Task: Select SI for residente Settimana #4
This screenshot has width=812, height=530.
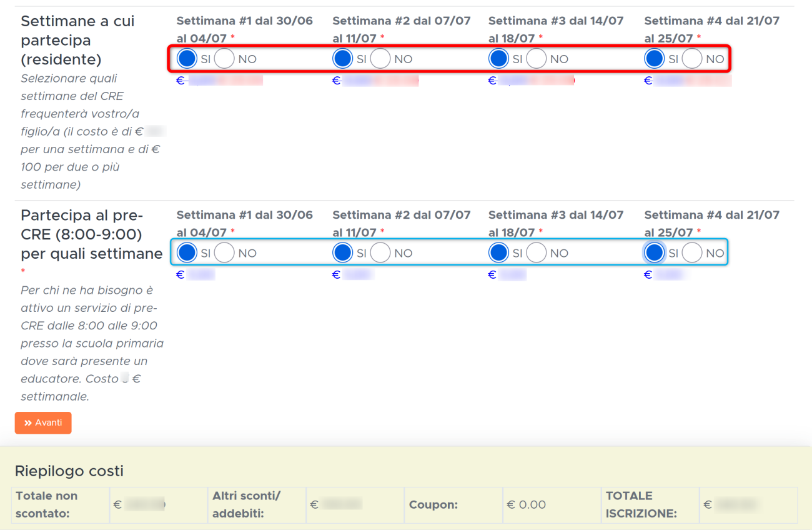Action: coord(654,59)
